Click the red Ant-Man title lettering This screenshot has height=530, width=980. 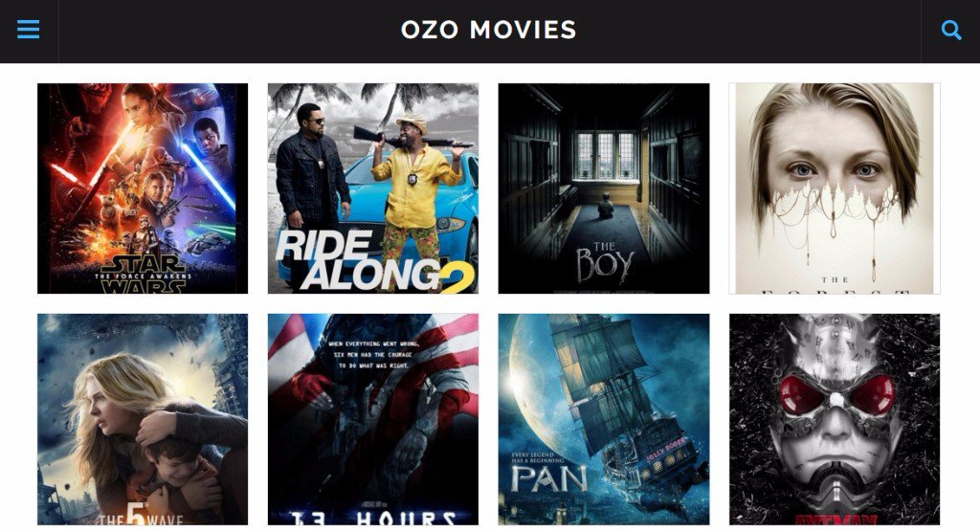point(835,520)
